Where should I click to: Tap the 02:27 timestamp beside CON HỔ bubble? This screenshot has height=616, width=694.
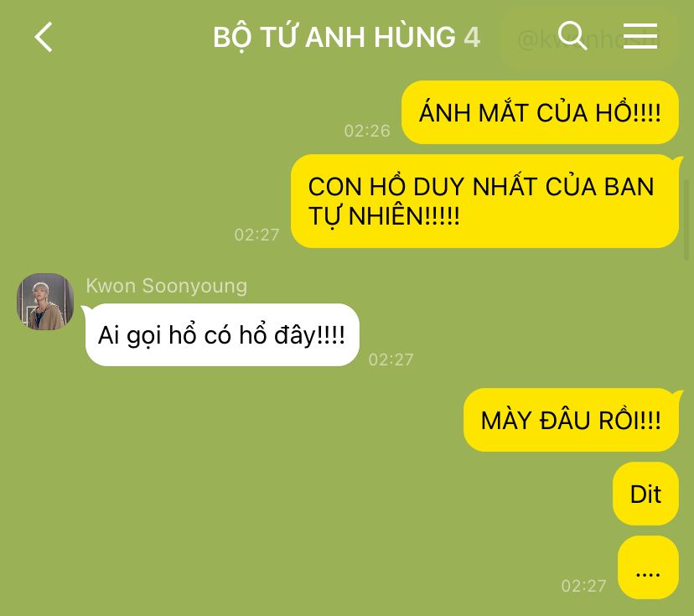point(256,235)
